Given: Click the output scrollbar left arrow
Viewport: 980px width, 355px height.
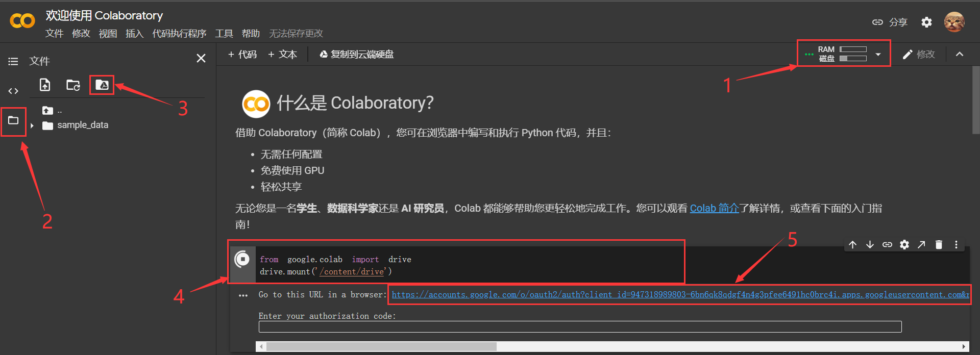Looking at the screenshot, I should point(261,346).
